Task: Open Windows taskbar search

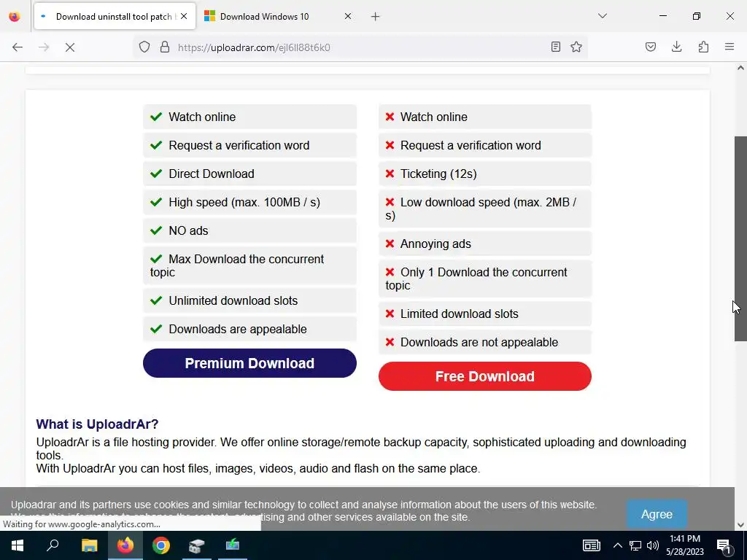Action: pyautogui.click(x=53, y=545)
